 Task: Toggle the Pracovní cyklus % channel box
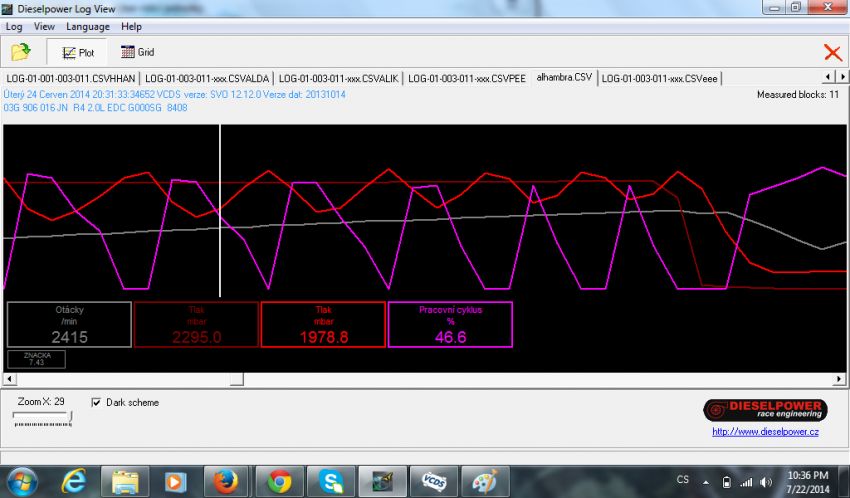tap(450, 325)
